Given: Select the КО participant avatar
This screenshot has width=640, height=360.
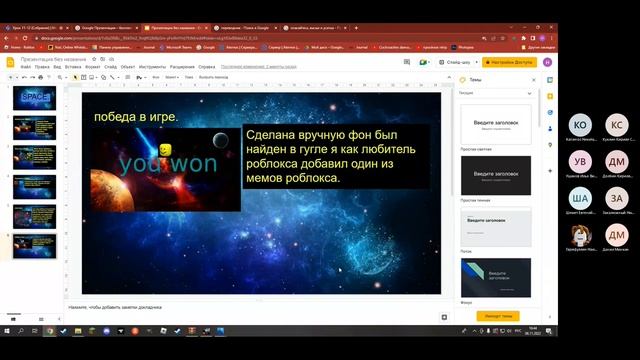Looking at the screenshot, I should (x=580, y=125).
